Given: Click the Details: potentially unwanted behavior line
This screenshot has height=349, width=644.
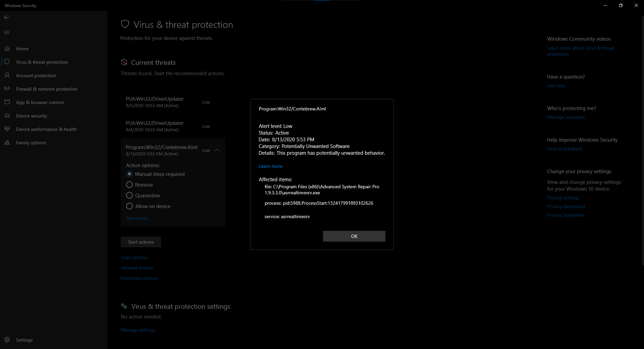Looking at the screenshot, I should [x=322, y=153].
